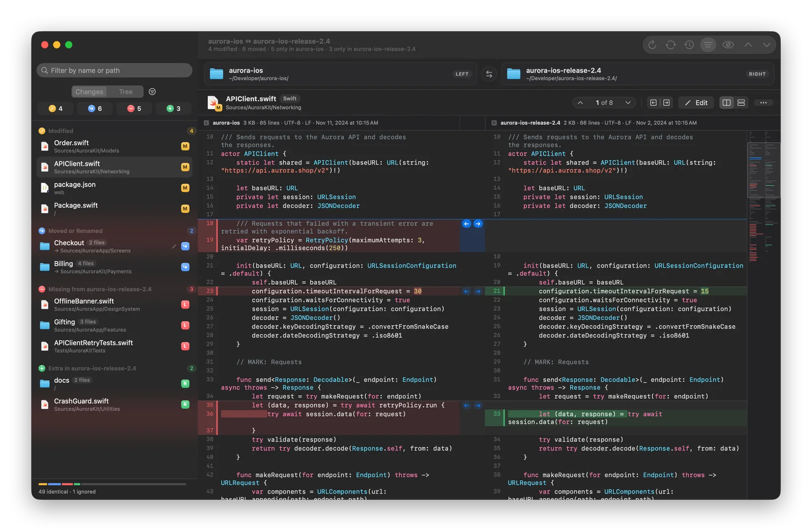Go to next item with top toolbar down chevron
The image size is (812, 531).
[766, 45]
